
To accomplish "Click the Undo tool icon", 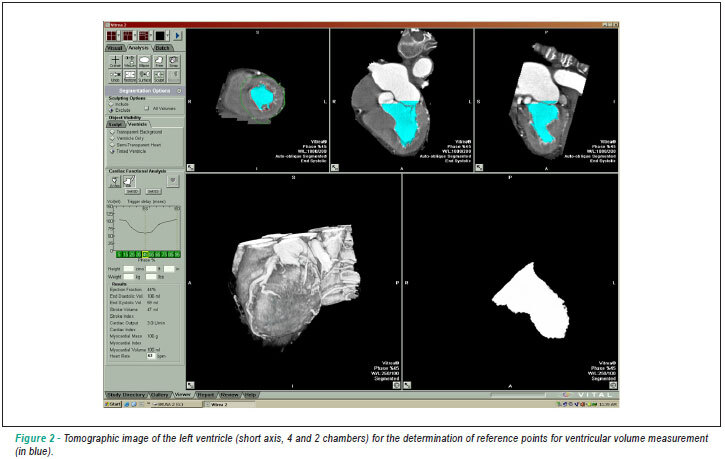I will (x=115, y=76).
